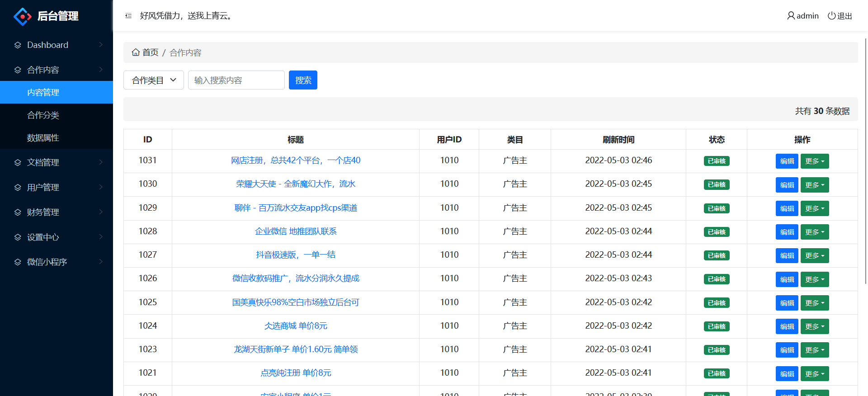Click the 文档管理 sidebar icon

18,163
